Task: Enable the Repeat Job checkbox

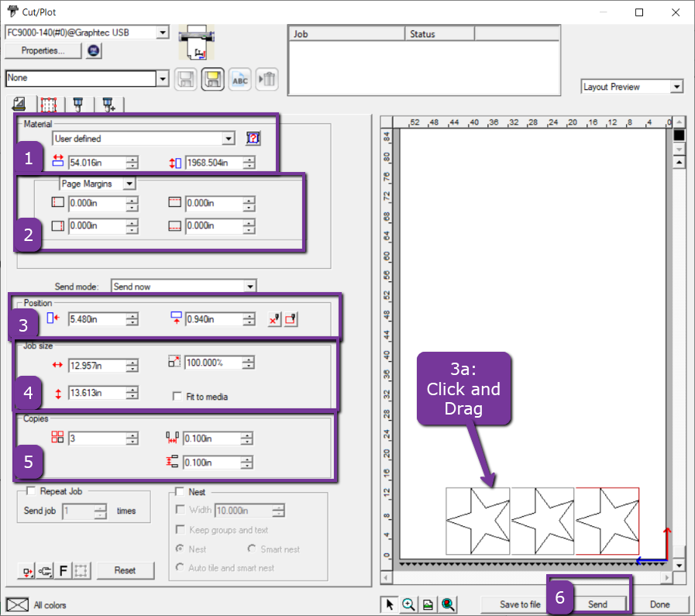Action: point(31,490)
